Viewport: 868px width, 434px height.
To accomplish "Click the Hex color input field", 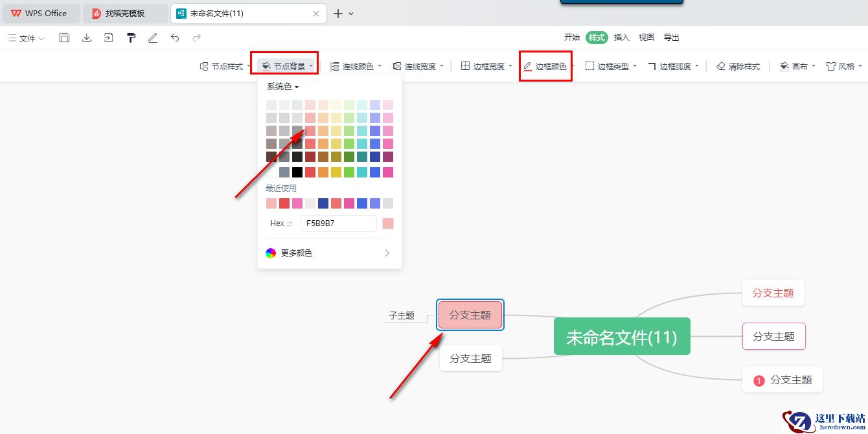I will tap(338, 223).
